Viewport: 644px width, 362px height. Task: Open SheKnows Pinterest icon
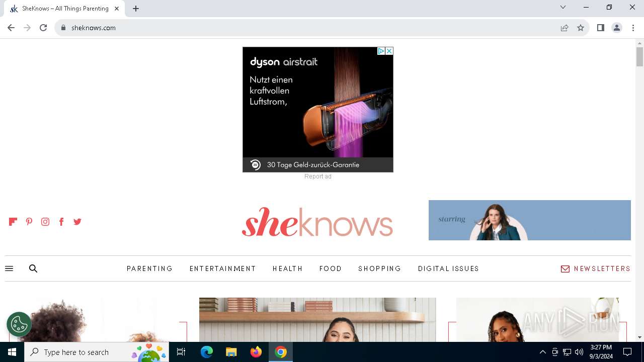coord(29,222)
